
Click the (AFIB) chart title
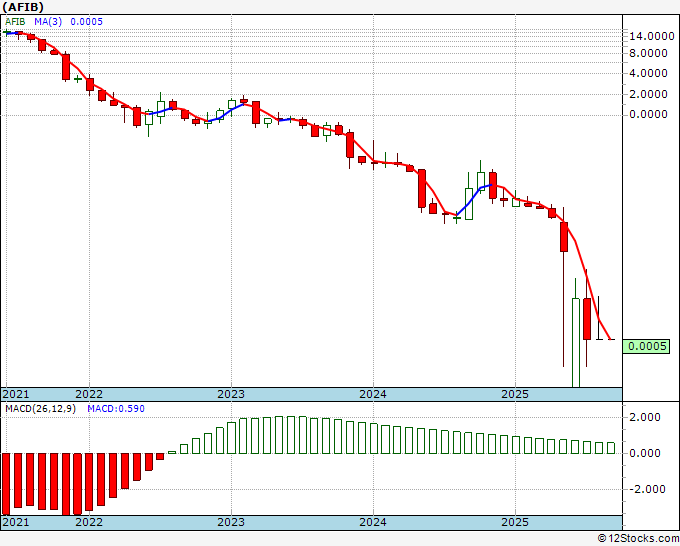pos(23,7)
